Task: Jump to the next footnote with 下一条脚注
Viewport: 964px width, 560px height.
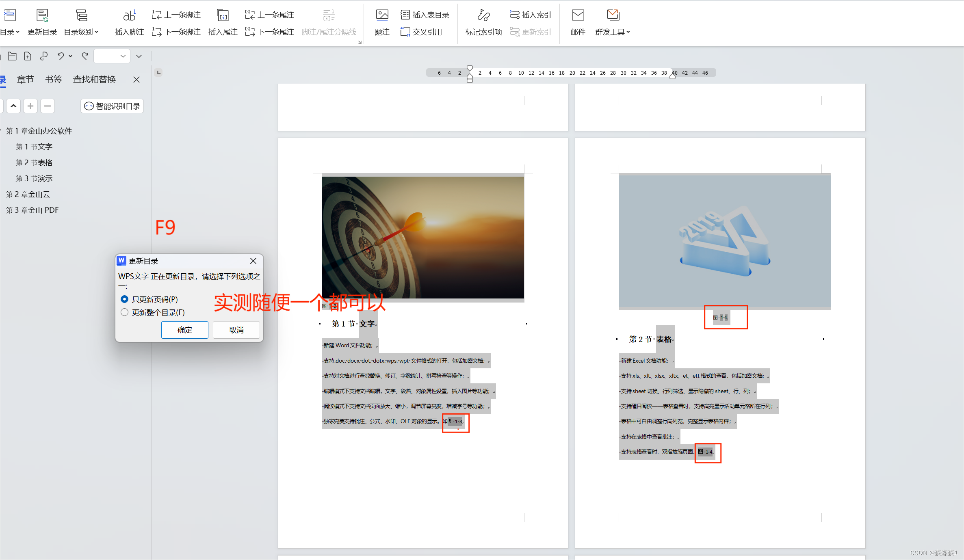Action: coord(176,32)
